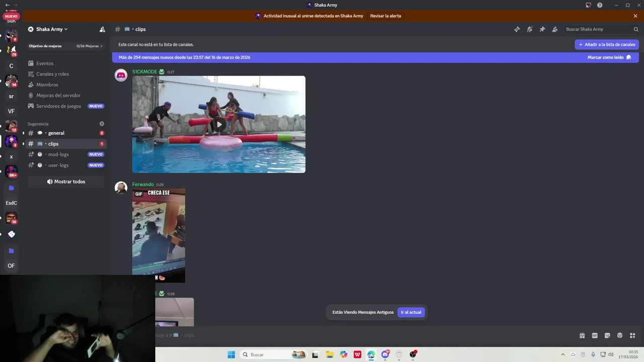
Task: Open the sr server in server list
Action: [x=11, y=96]
